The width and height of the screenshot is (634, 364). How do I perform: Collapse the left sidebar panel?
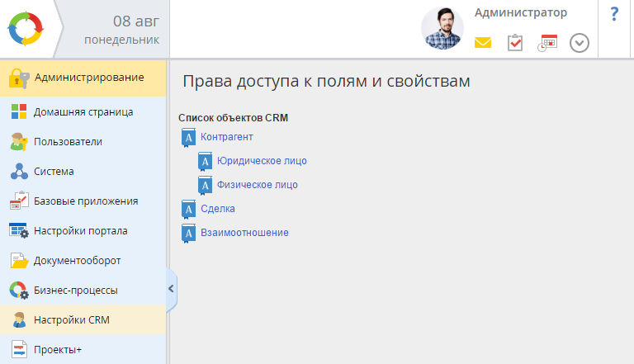(x=171, y=289)
